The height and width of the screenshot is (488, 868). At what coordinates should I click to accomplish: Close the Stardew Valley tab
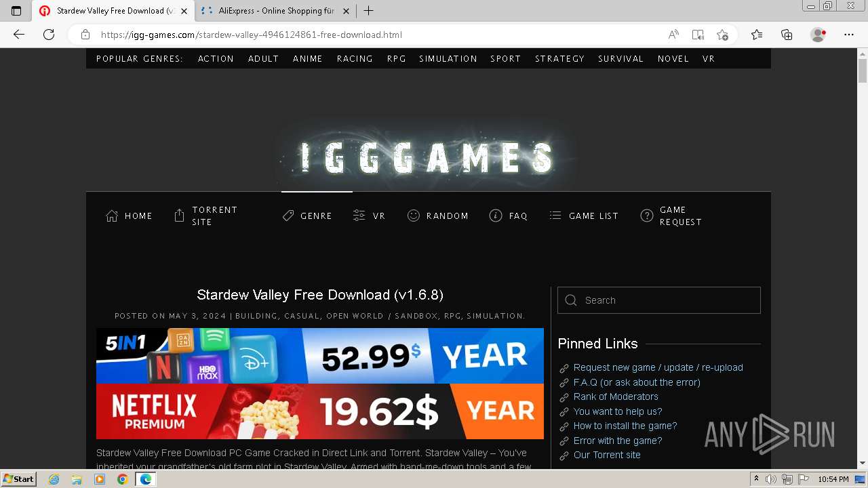pyautogui.click(x=184, y=11)
